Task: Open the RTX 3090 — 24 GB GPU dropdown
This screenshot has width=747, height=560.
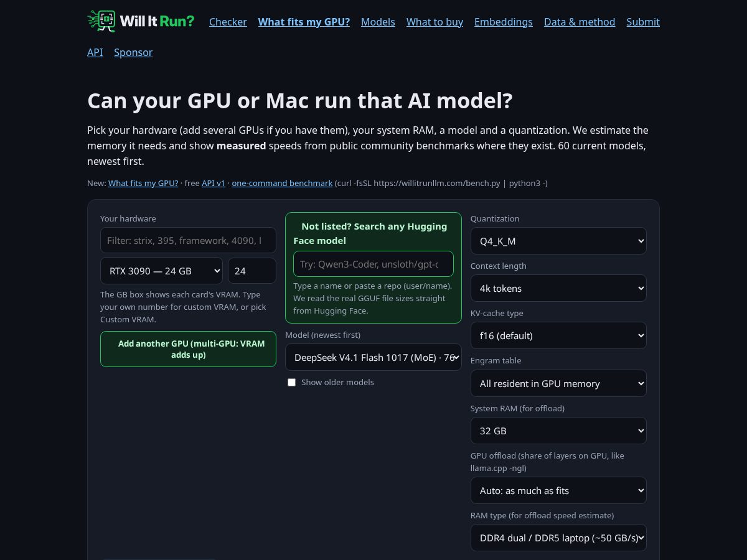Action: 161,271
